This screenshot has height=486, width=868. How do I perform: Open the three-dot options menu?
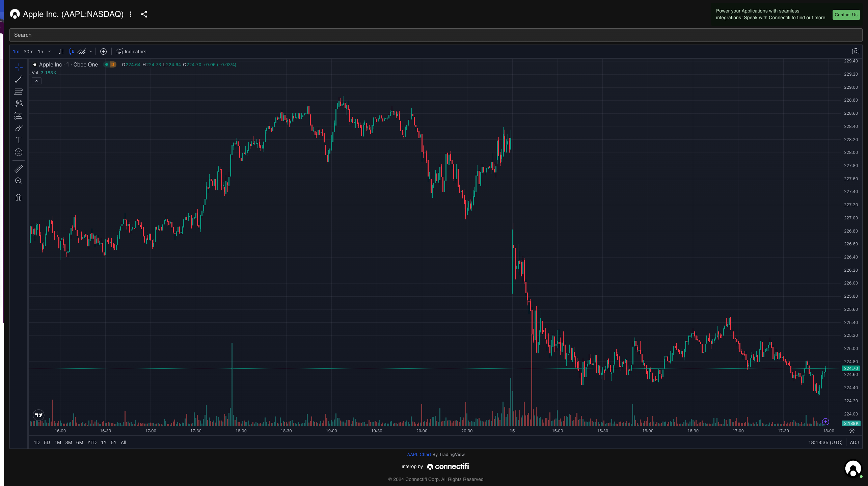131,14
